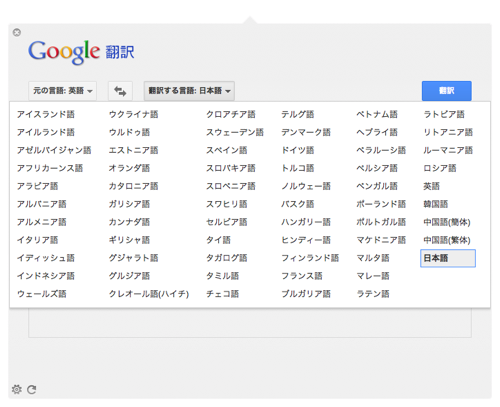Click the highlighted 日本語 entry
This screenshot has height=407, width=500.
pyautogui.click(x=448, y=258)
